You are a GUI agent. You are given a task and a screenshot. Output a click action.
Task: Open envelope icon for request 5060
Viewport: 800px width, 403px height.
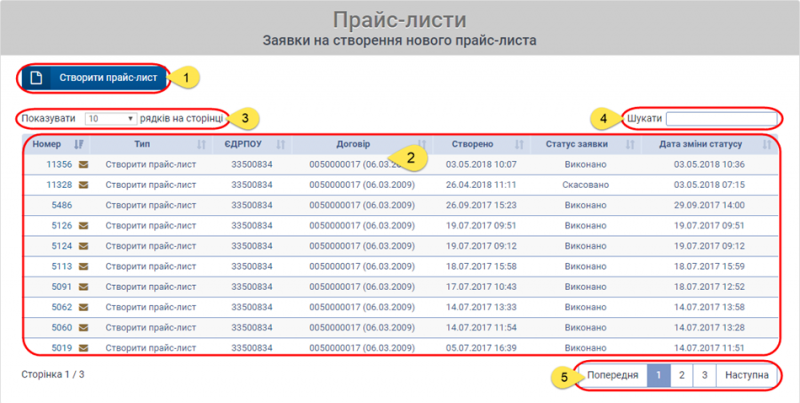point(84,328)
